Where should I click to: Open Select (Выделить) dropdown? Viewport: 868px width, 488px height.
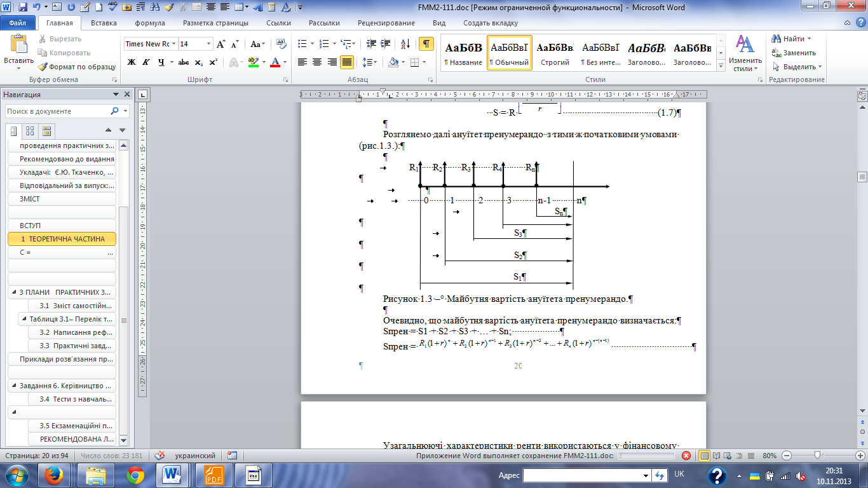(x=797, y=67)
